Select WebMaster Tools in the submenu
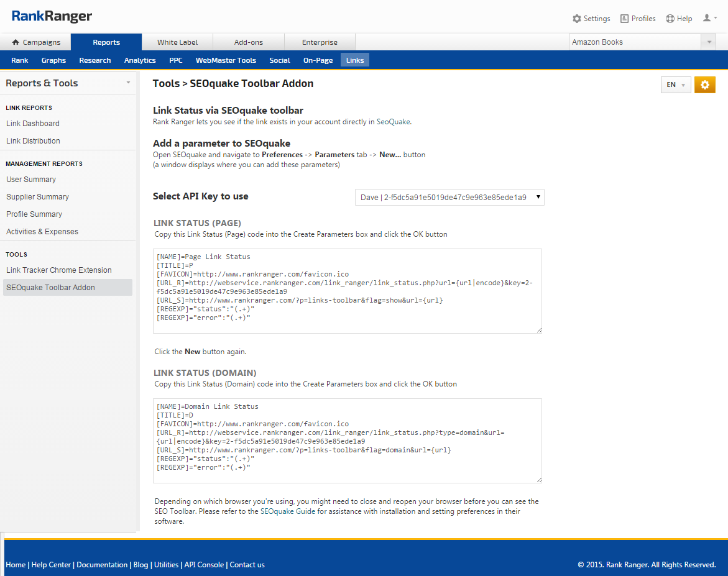The width and height of the screenshot is (728, 576). click(226, 60)
